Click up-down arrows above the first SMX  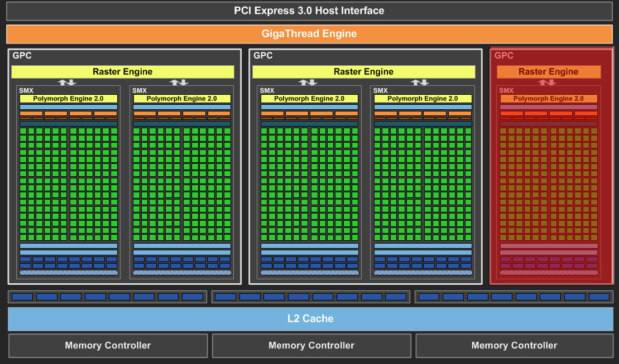click(x=67, y=82)
